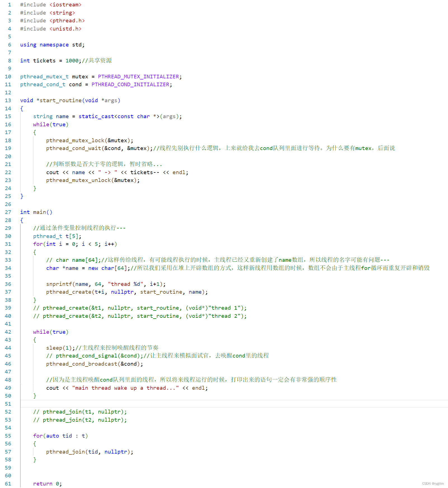Click the 'for(int i = 0; i < 5; i++)' loop header
The width and height of the screenshot is (448, 488).
(x=75, y=244)
